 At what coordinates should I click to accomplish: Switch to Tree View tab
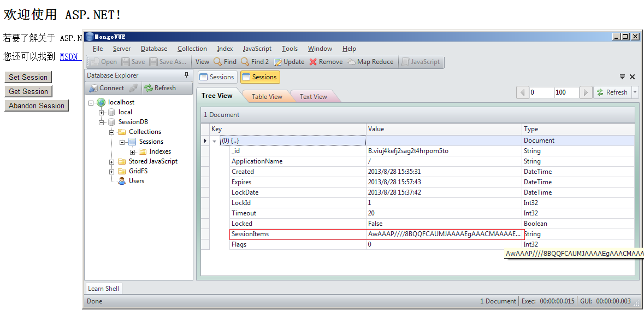tap(217, 95)
